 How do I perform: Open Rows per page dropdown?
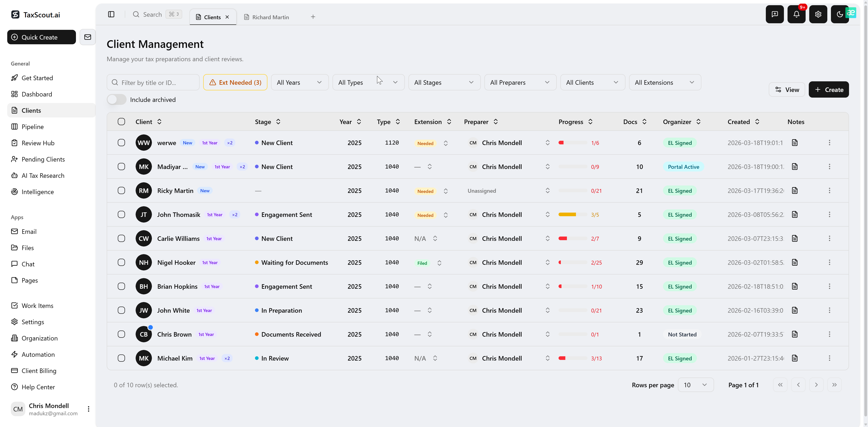click(x=696, y=385)
